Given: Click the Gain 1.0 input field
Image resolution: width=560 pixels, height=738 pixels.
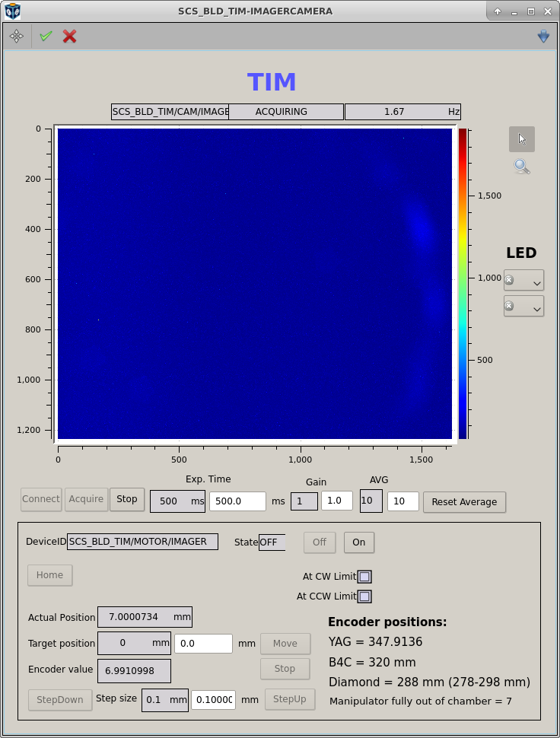Looking at the screenshot, I should tap(337, 501).
